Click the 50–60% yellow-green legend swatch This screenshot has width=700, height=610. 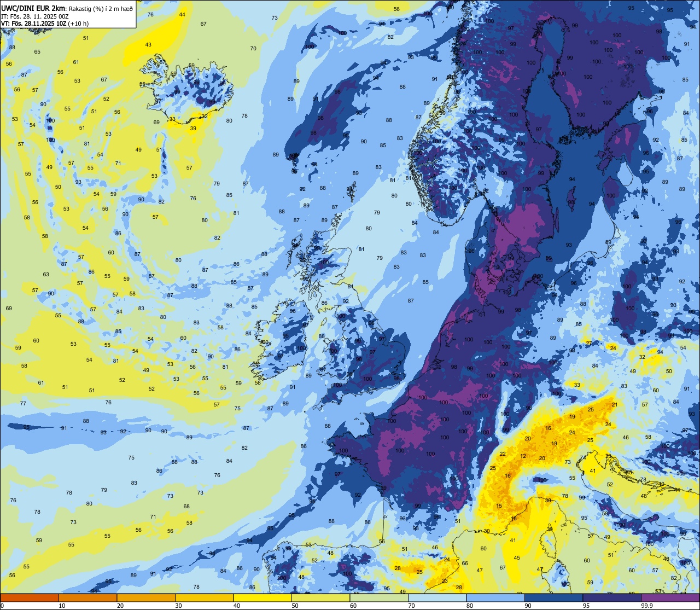click(x=320, y=597)
